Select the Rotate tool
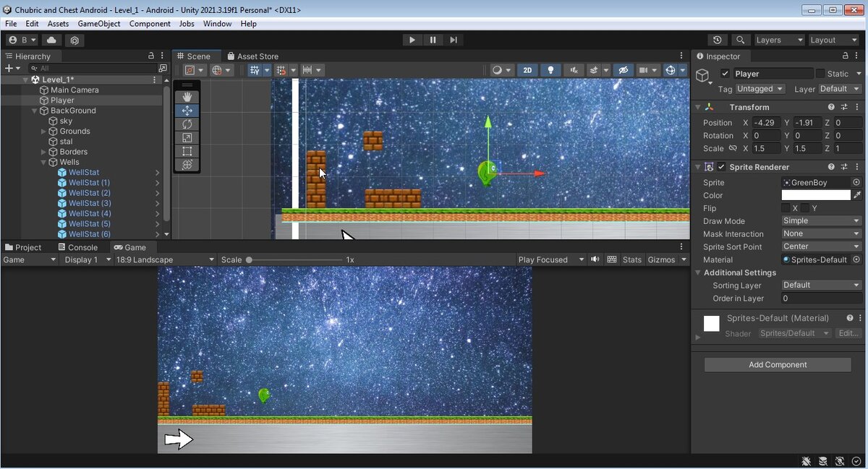Viewport: 868px width, 469px height. click(187, 124)
